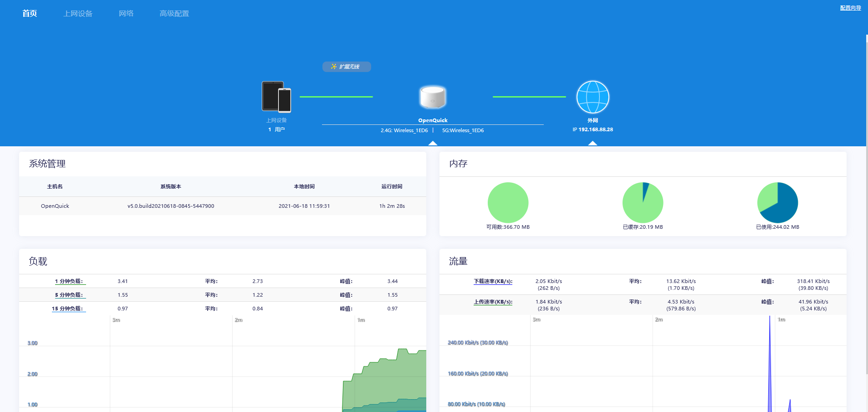Click the 下载速率 download rate label
868x412 pixels.
[x=493, y=282]
